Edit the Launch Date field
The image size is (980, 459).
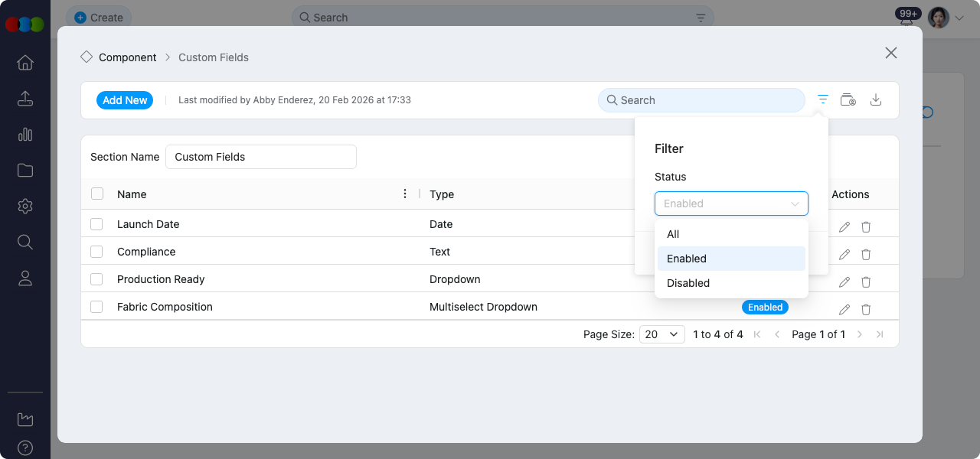tap(844, 227)
